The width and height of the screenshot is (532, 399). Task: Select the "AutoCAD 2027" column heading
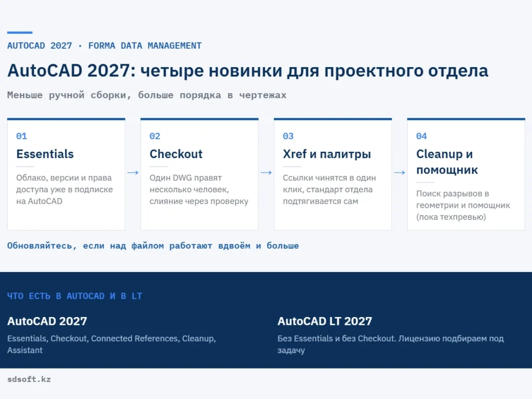coord(47,321)
